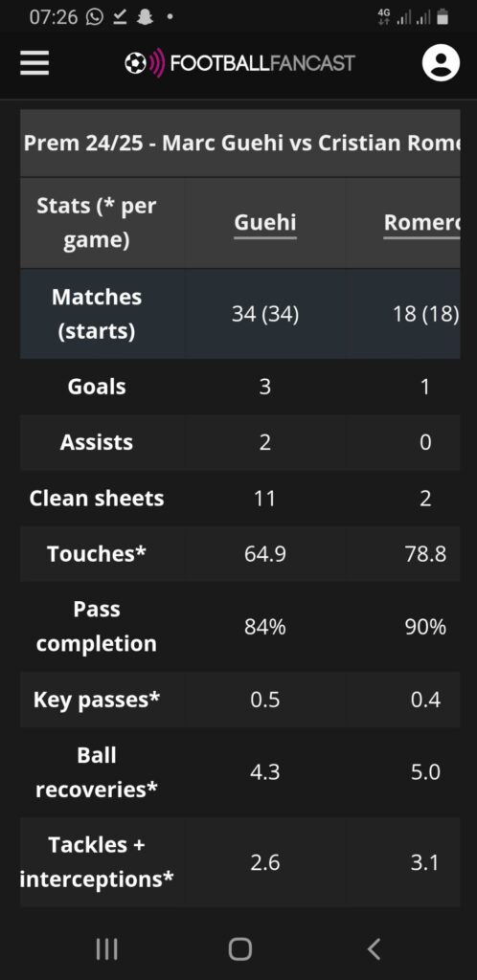
Task: Tap the Clean sheets row label
Action: (x=97, y=498)
